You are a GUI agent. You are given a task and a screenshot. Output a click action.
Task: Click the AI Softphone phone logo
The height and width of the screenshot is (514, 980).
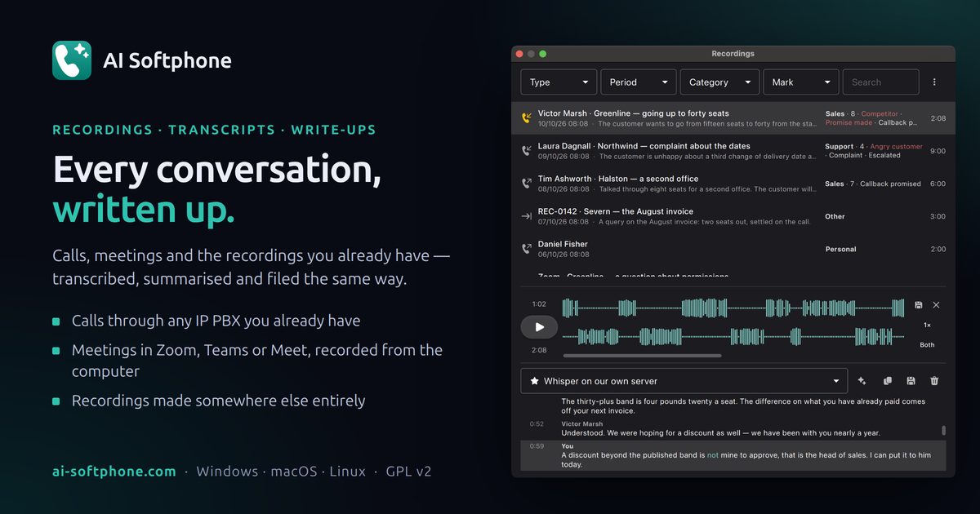72,60
